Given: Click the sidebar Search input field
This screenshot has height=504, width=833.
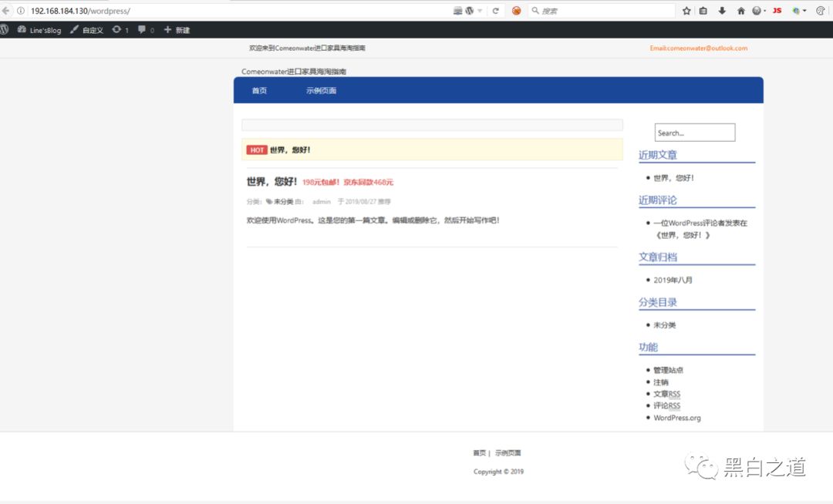Looking at the screenshot, I should tap(694, 133).
